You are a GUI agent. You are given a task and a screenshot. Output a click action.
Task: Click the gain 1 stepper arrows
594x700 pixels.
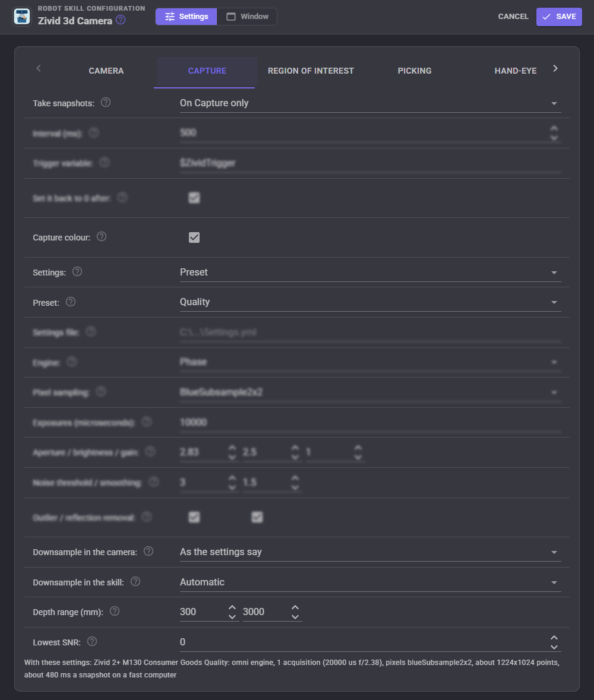point(358,452)
